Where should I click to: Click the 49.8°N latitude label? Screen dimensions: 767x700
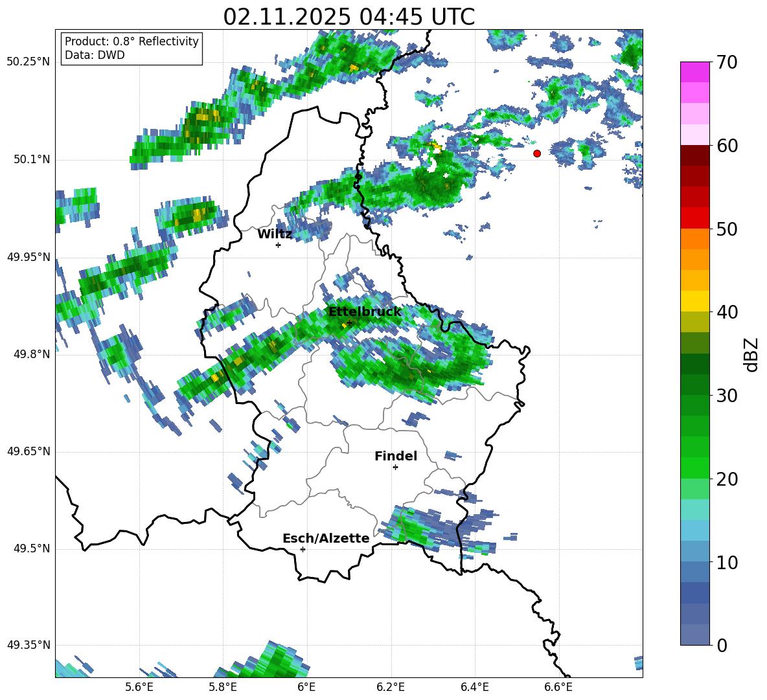pos(32,354)
